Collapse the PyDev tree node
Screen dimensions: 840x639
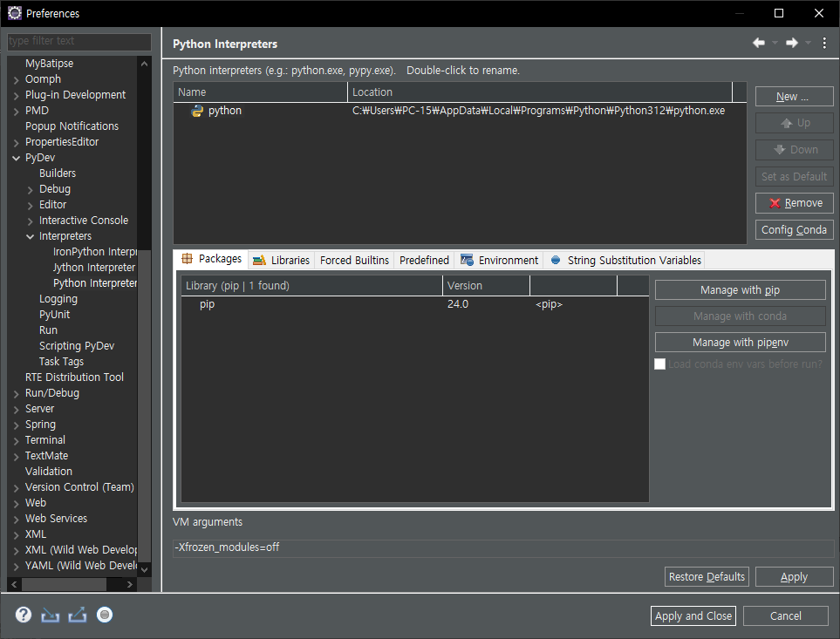pyautogui.click(x=16, y=158)
